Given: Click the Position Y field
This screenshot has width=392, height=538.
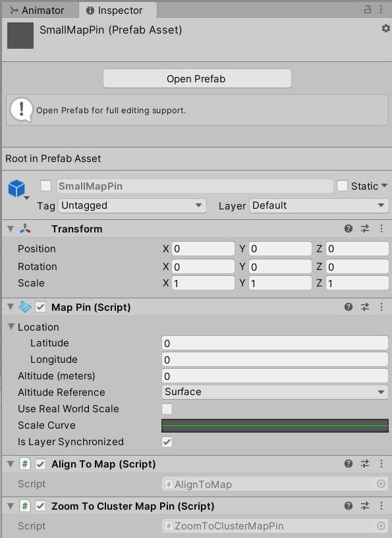Looking at the screenshot, I should (280, 248).
